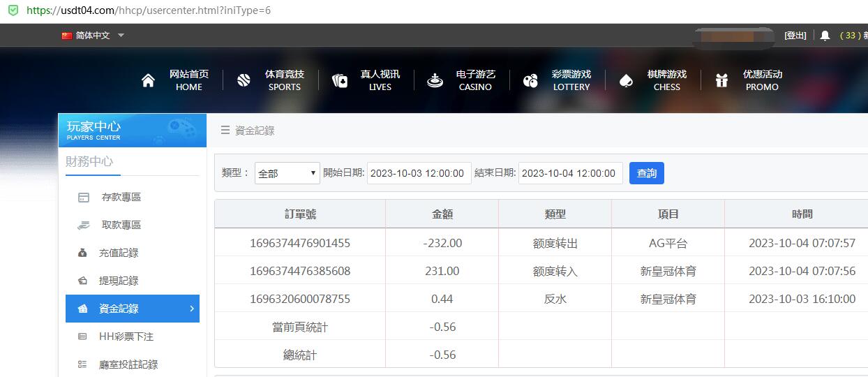The height and width of the screenshot is (377, 868).
Task: Click the 資金記錄 sidebar icon
Action: tap(82, 309)
